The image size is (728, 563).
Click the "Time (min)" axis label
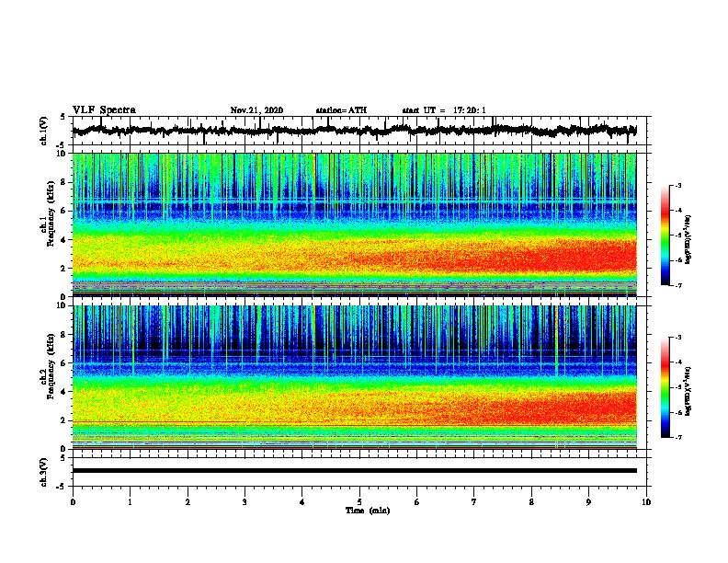coord(368,511)
